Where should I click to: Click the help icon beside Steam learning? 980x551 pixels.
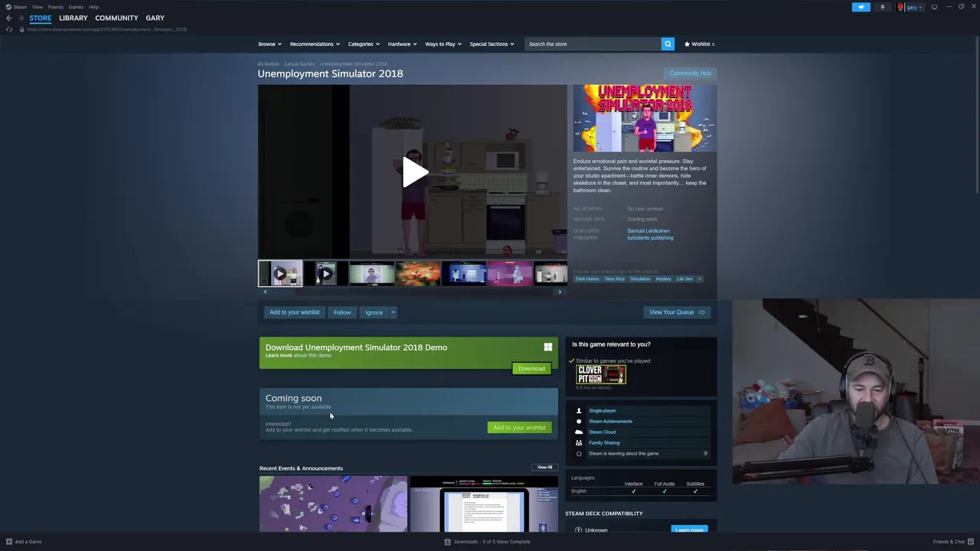705,453
